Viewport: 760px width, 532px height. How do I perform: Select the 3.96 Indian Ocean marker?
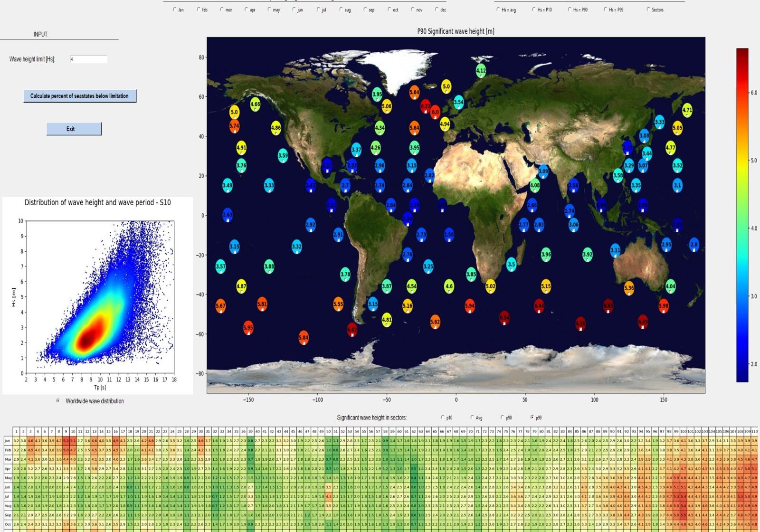click(546, 255)
